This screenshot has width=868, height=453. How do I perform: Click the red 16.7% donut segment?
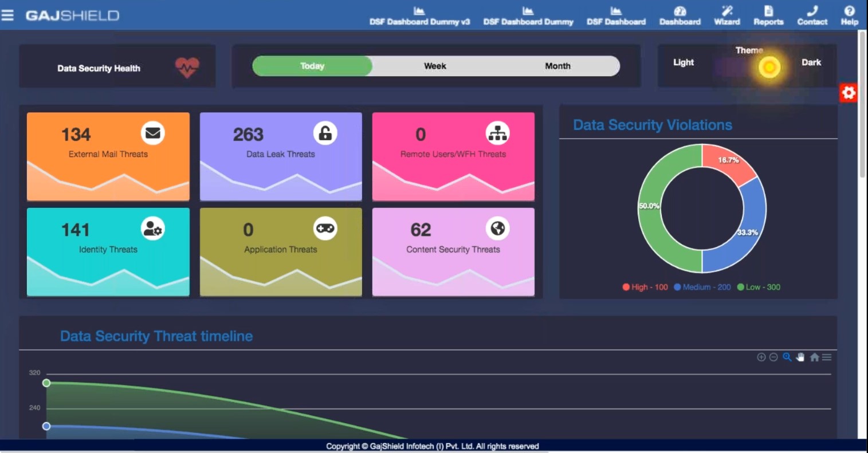(728, 160)
